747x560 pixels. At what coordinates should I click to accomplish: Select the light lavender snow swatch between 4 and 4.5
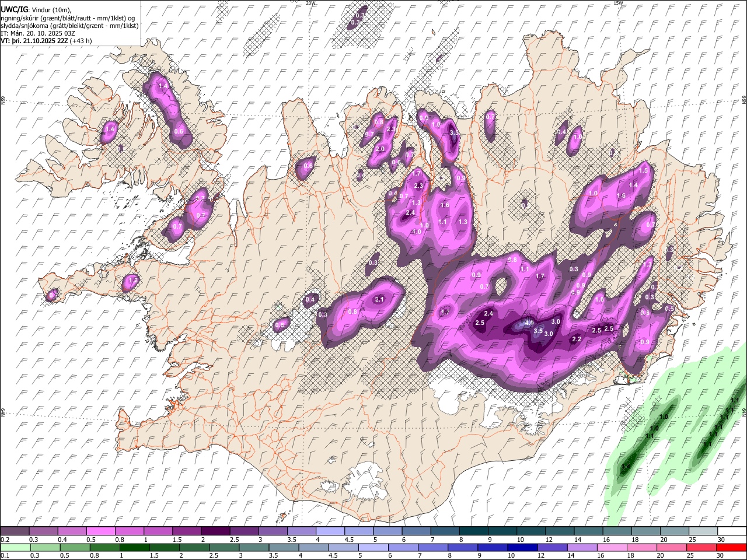329,531
